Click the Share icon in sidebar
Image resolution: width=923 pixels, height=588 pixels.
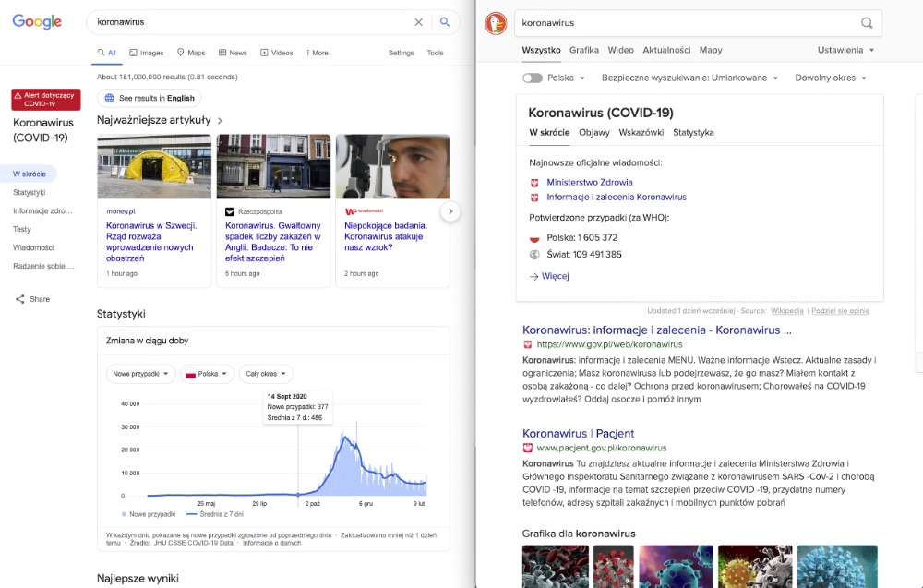pyautogui.click(x=20, y=299)
